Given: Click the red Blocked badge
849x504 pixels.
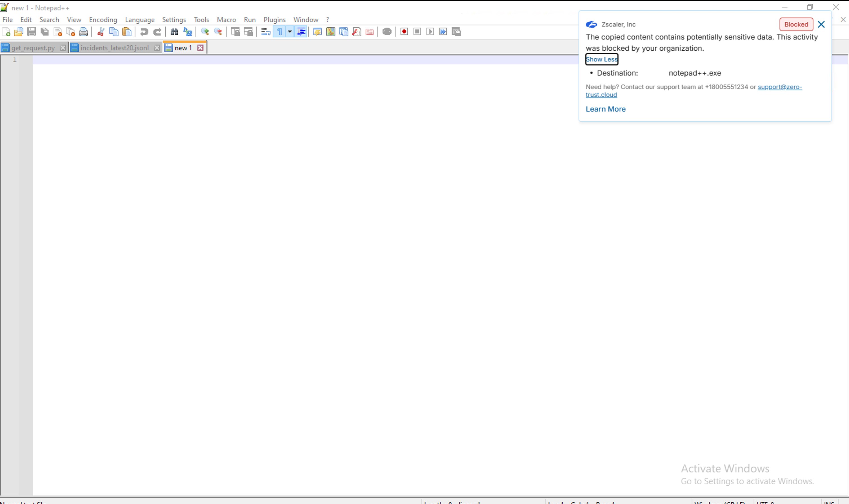Looking at the screenshot, I should click(796, 24).
